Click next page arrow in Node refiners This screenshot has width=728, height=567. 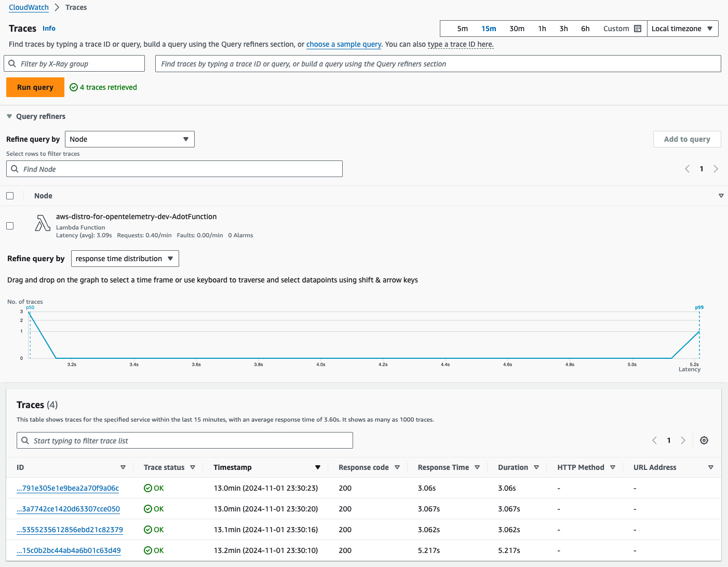[x=716, y=169]
